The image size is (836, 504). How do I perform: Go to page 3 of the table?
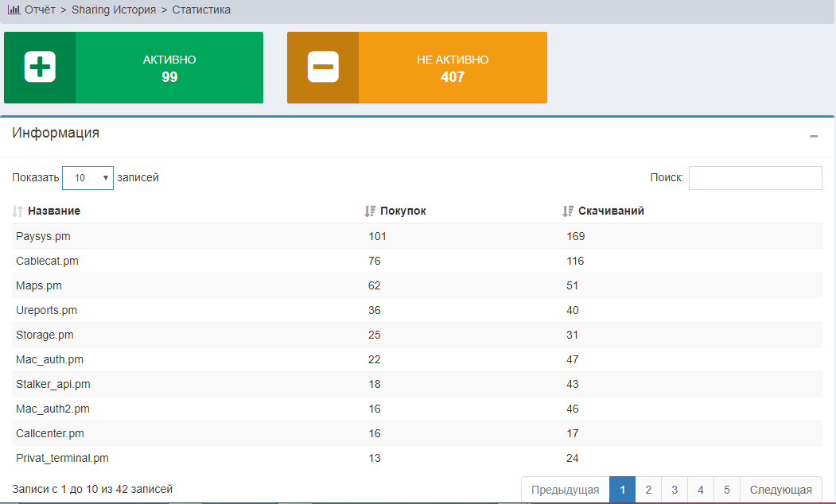tap(675, 490)
